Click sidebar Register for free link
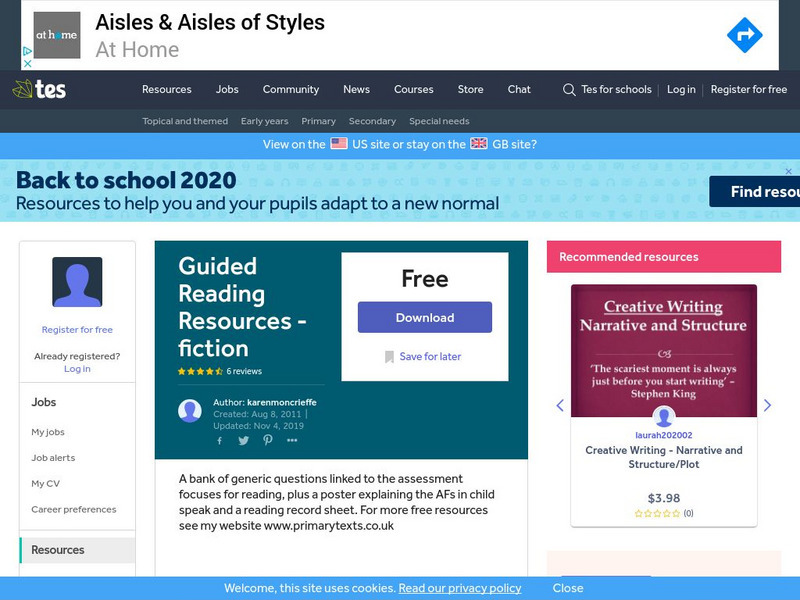Viewport: 800px width, 600px height. click(x=77, y=330)
